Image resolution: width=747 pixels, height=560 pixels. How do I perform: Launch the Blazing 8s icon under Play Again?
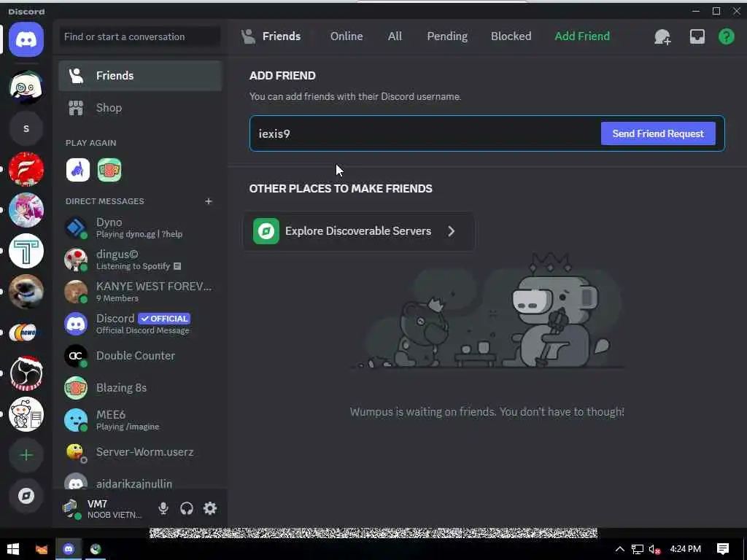point(109,170)
